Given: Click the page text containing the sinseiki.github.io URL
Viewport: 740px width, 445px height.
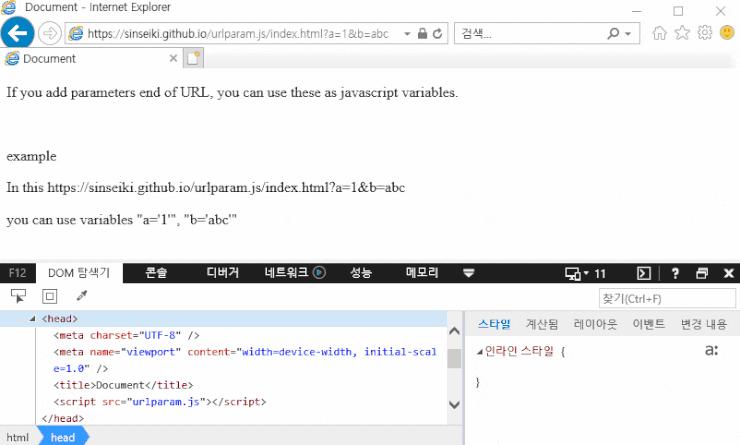Looking at the screenshot, I should pyautogui.click(x=206, y=187).
